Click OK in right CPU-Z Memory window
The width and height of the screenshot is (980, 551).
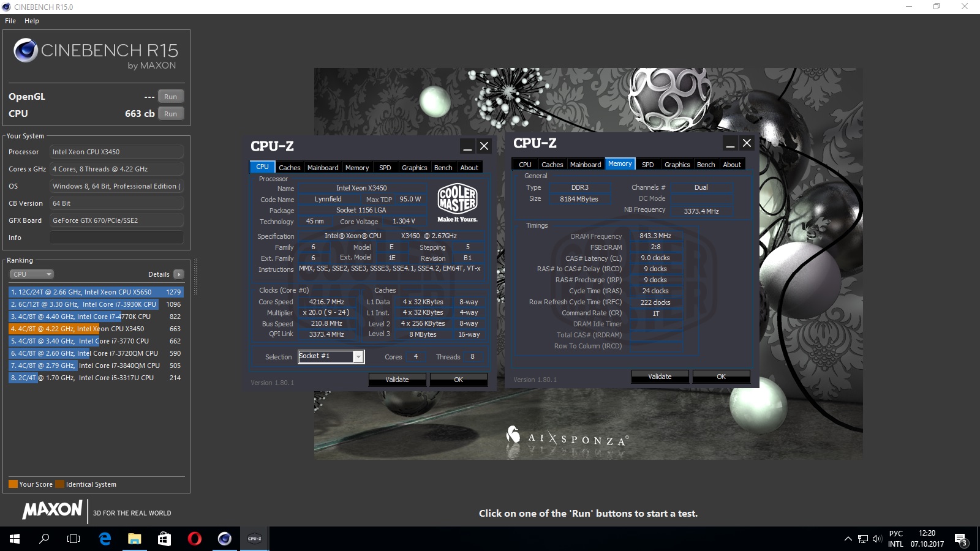pos(722,377)
